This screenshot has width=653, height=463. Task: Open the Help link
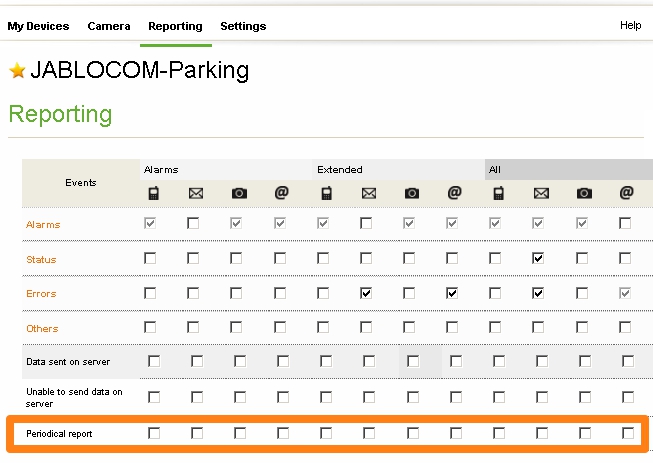[x=630, y=25]
